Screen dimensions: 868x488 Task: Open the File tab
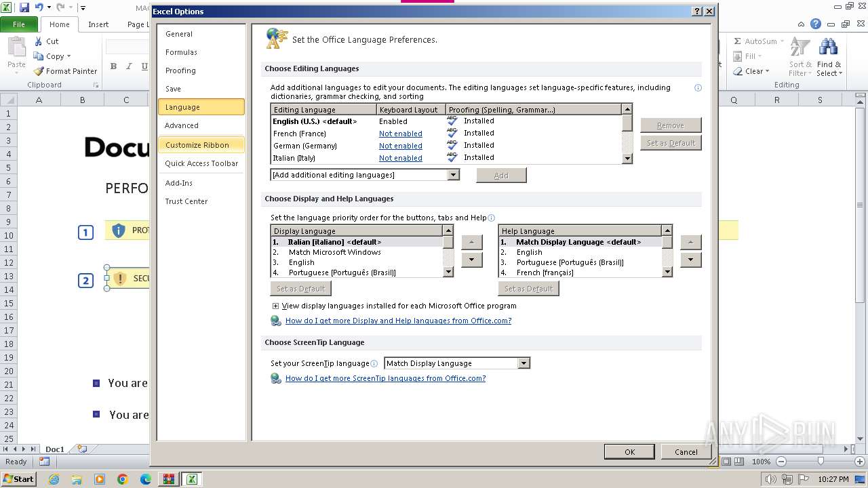point(19,24)
